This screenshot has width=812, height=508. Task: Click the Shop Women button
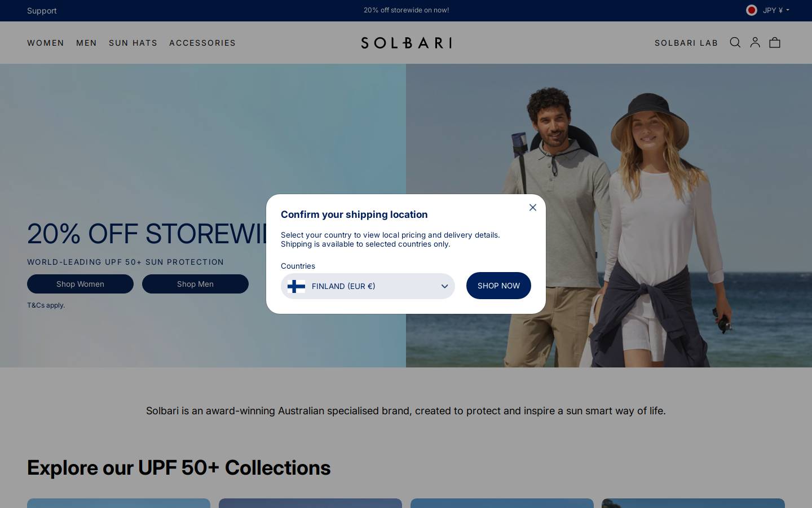point(80,284)
